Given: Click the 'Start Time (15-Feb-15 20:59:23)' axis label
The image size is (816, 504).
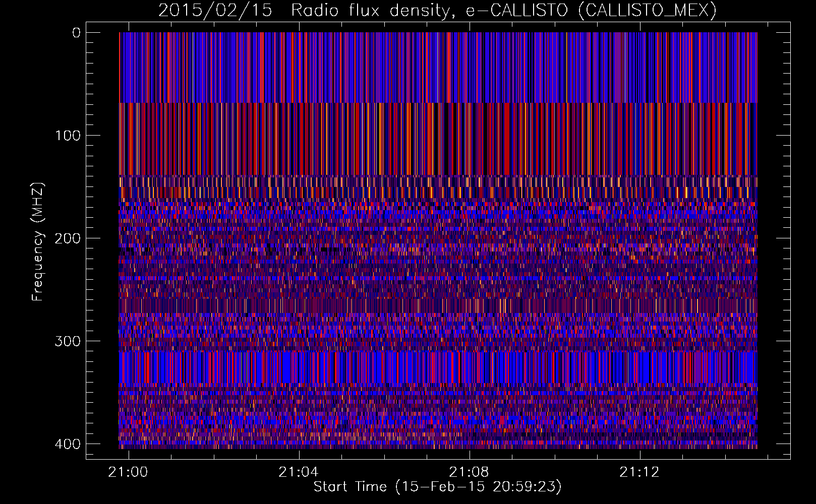Looking at the screenshot, I should tap(437, 487).
